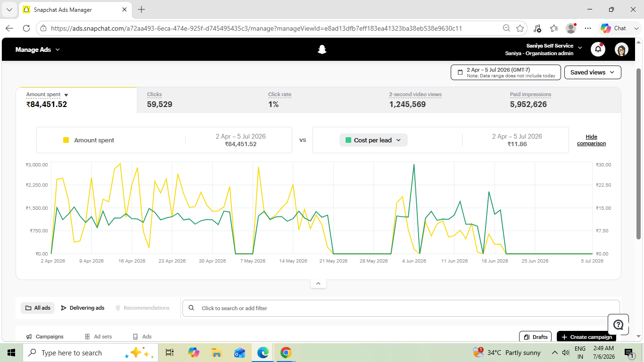The image size is (644, 362).
Task: Open the Windows notification center icon
Action: pos(629,353)
